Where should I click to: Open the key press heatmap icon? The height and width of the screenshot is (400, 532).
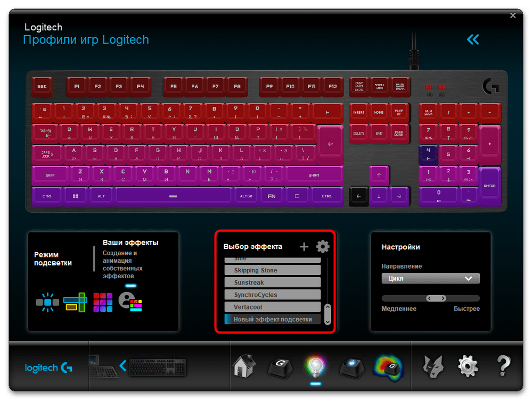(x=388, y=366)
